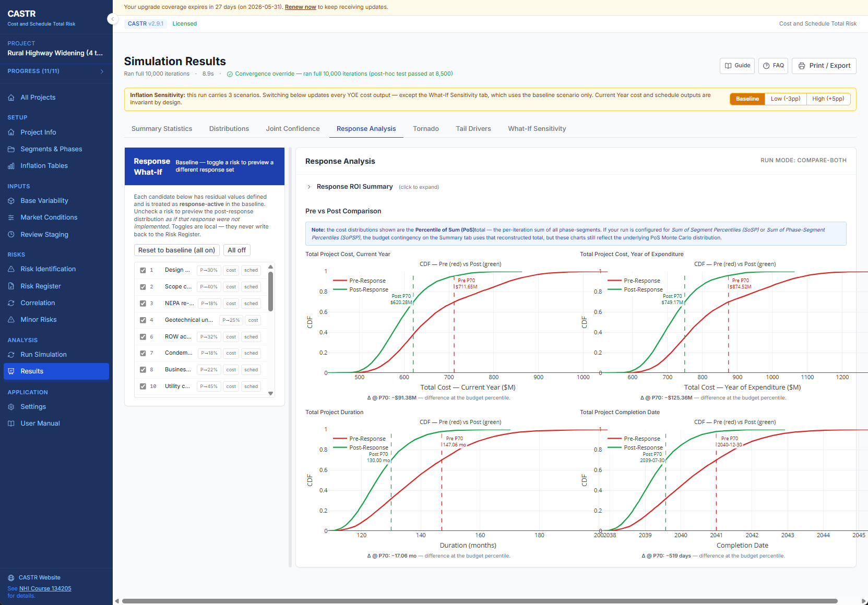
Task: Click the Correlation refresh icon
Action: pos(11,303)
